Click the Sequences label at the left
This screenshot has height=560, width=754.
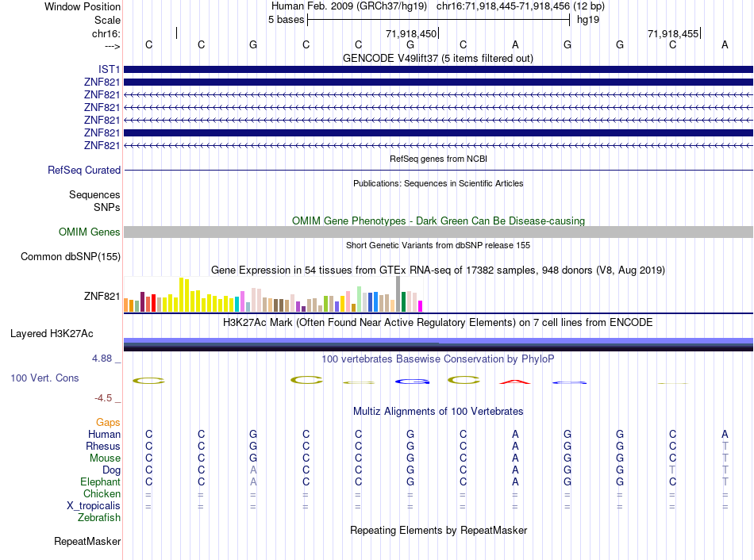point(94,194)
